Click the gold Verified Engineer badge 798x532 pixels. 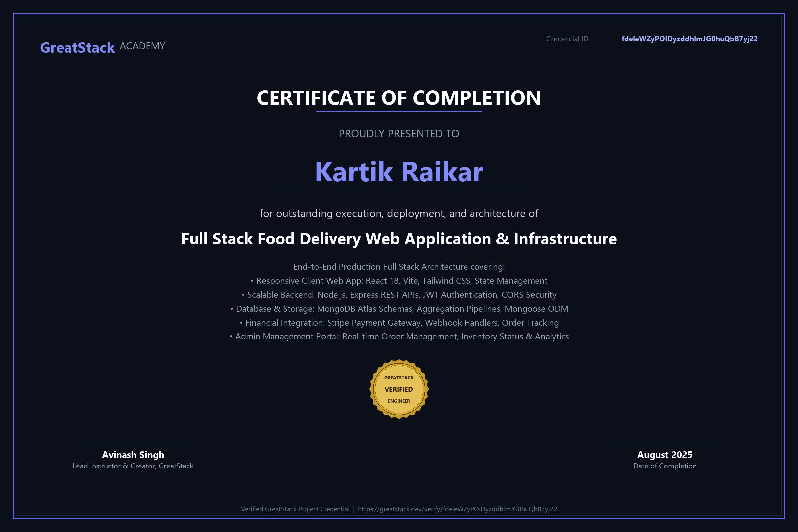(399, 389)
